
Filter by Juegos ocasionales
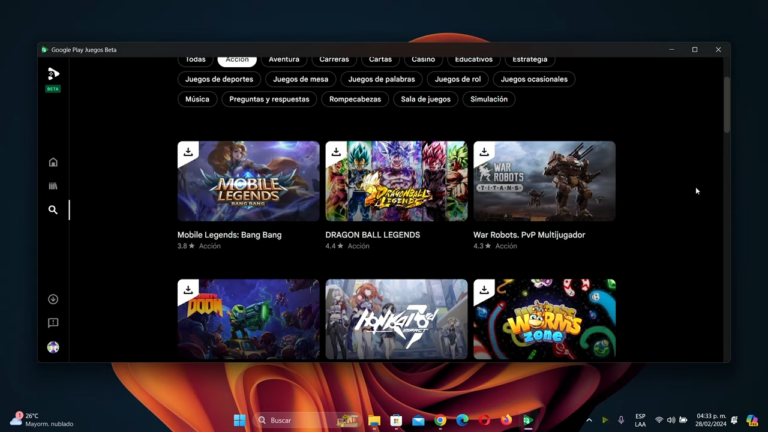534,79
